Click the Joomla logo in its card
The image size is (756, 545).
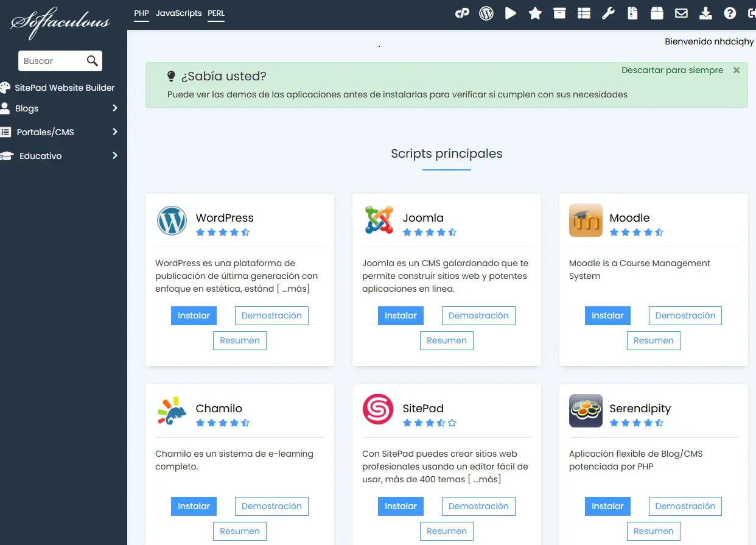[379, 220]
